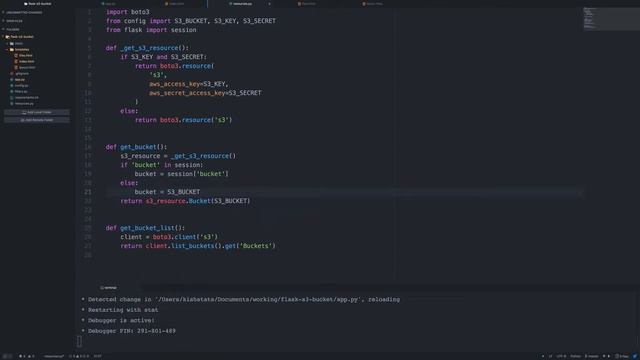Image resolution: width=640 pixels, height=360 pixels.
Task: Click the 'def get_bucket_list():' line
Action: tap(145, 228)
